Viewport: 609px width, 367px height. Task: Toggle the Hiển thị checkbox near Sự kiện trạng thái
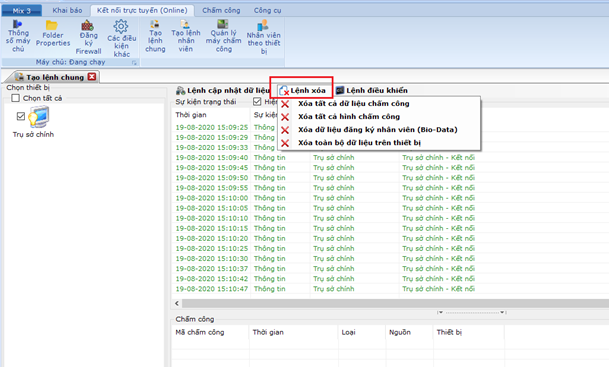(257, 102)
